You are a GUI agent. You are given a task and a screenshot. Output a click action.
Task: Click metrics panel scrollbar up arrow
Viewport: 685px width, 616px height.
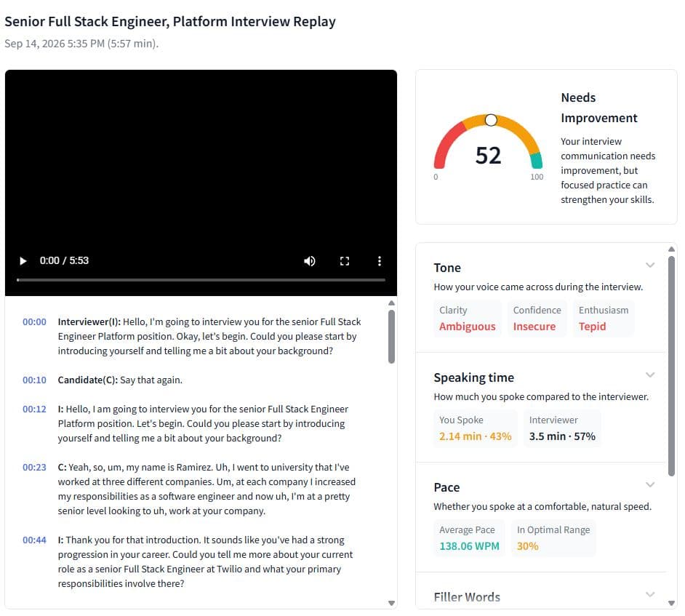coord(671,249)
